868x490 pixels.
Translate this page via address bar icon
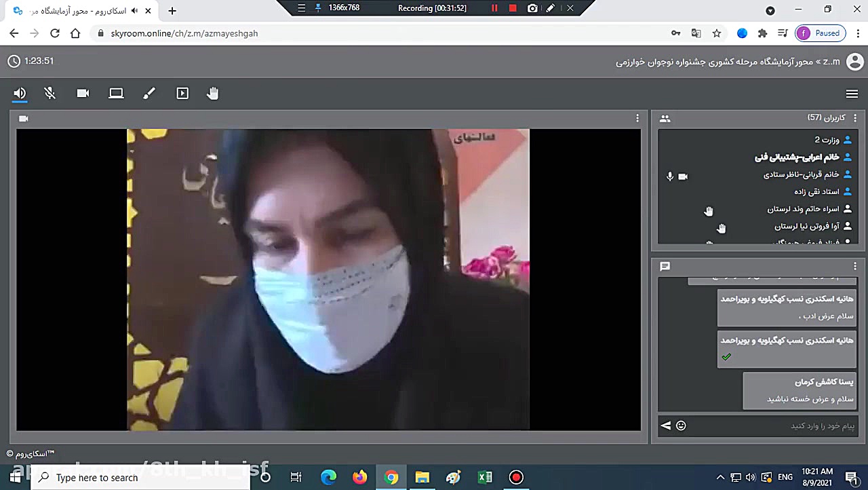696,33
